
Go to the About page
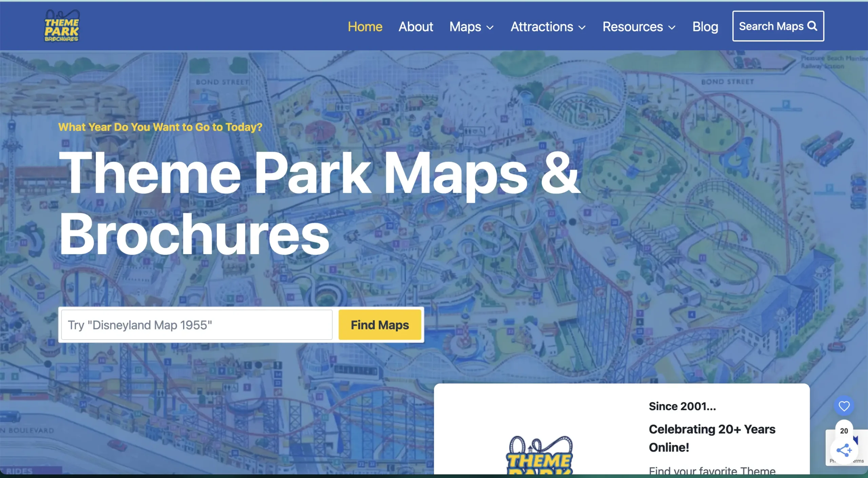pos(416,26)
